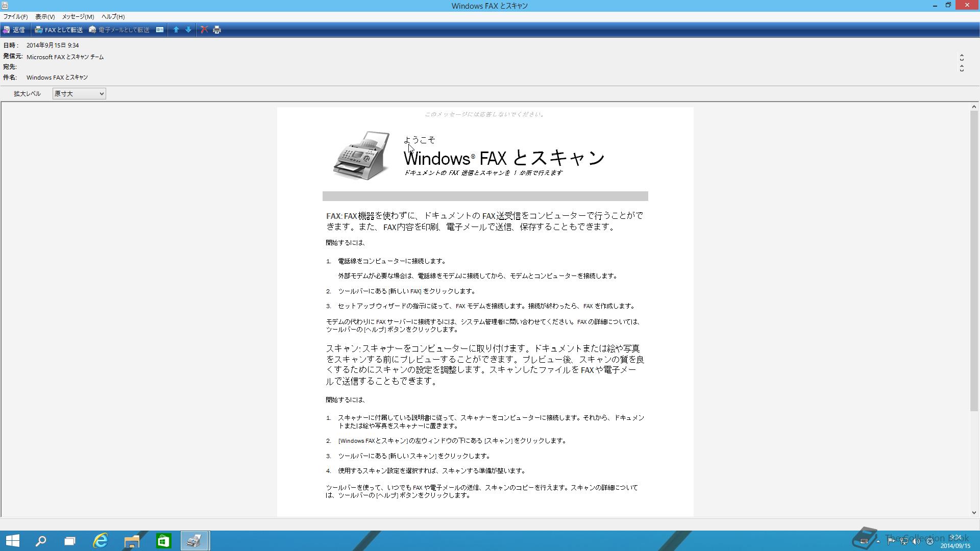Click the 日時 label

pyautogui.click(x=10, y=45)
